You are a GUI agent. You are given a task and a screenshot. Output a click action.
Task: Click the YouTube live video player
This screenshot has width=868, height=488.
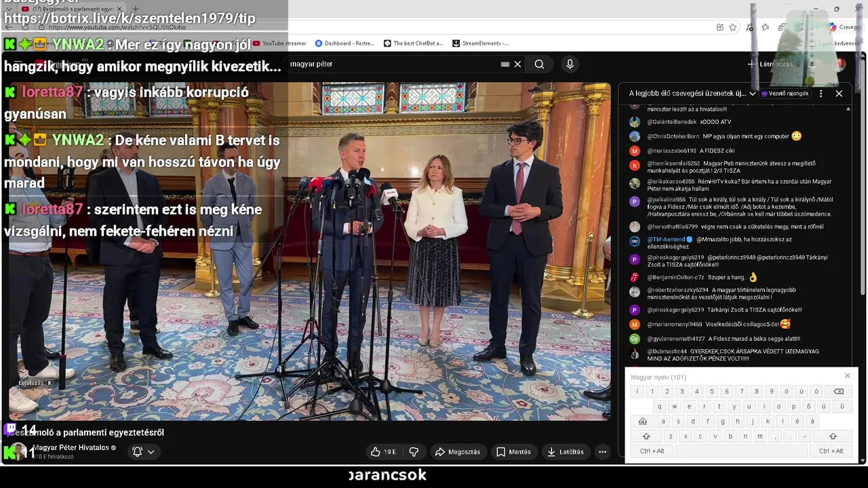coord(309,251)
